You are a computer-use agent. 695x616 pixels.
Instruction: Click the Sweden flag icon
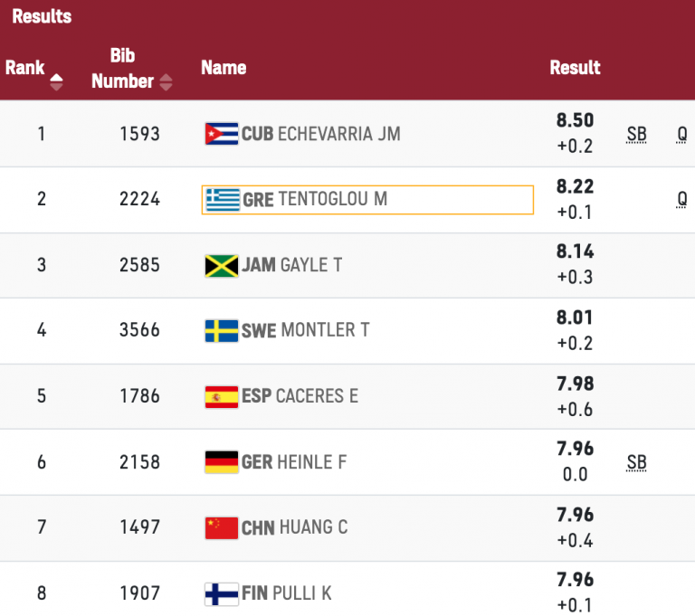click(222, 330)
